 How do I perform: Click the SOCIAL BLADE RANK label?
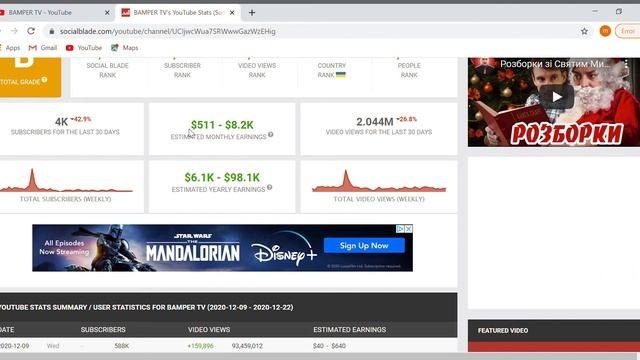tap(107, 70)
